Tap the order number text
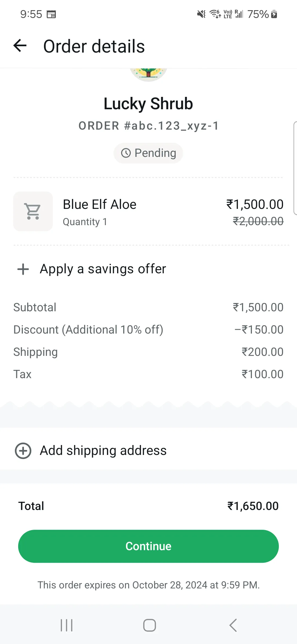Screen dimensions: 297x644 (148, 126)
